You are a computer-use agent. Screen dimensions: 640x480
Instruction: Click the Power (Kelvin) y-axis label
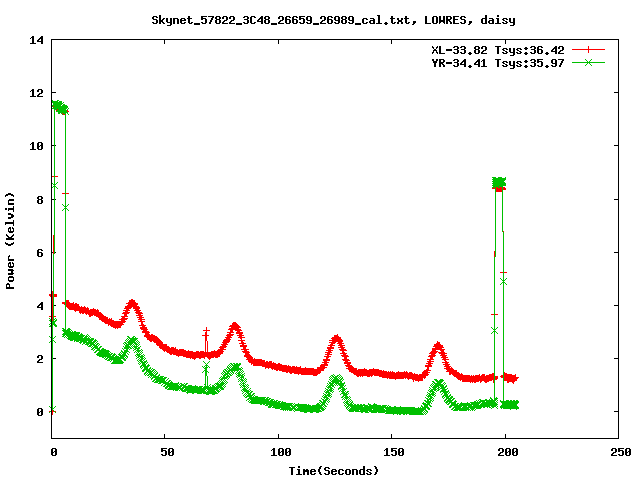(x=10, y=241)
